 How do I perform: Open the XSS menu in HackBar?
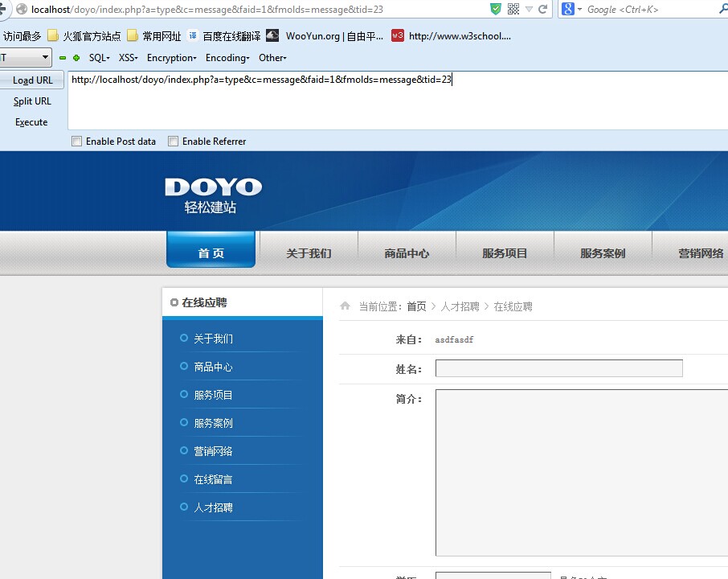(128, 58)
